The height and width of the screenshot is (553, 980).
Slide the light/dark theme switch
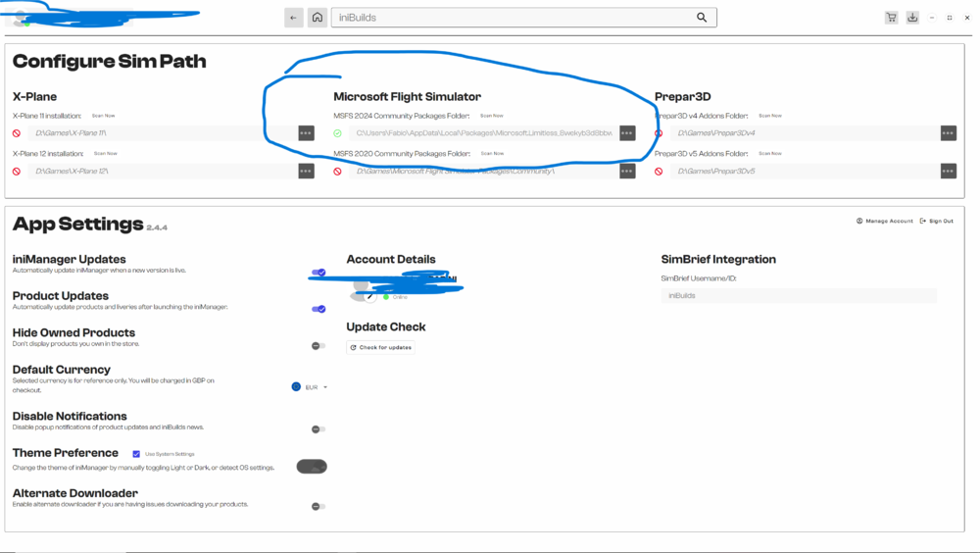click(312, 468)
